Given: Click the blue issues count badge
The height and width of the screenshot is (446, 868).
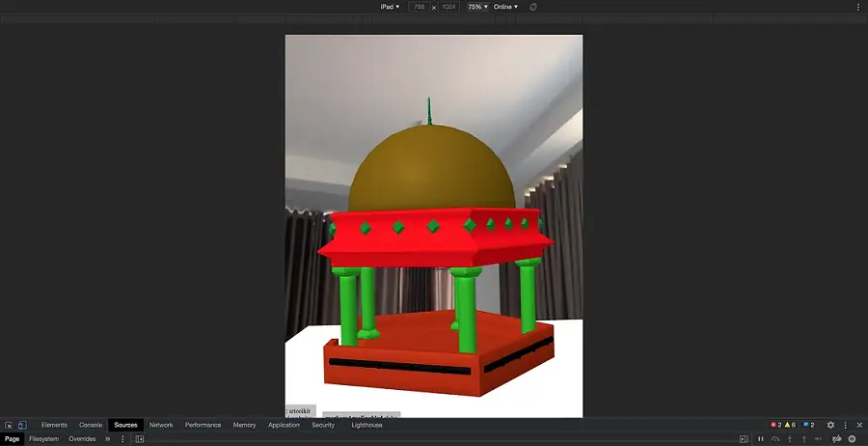Looking at the screenshot, I should [x=809, y=425].
